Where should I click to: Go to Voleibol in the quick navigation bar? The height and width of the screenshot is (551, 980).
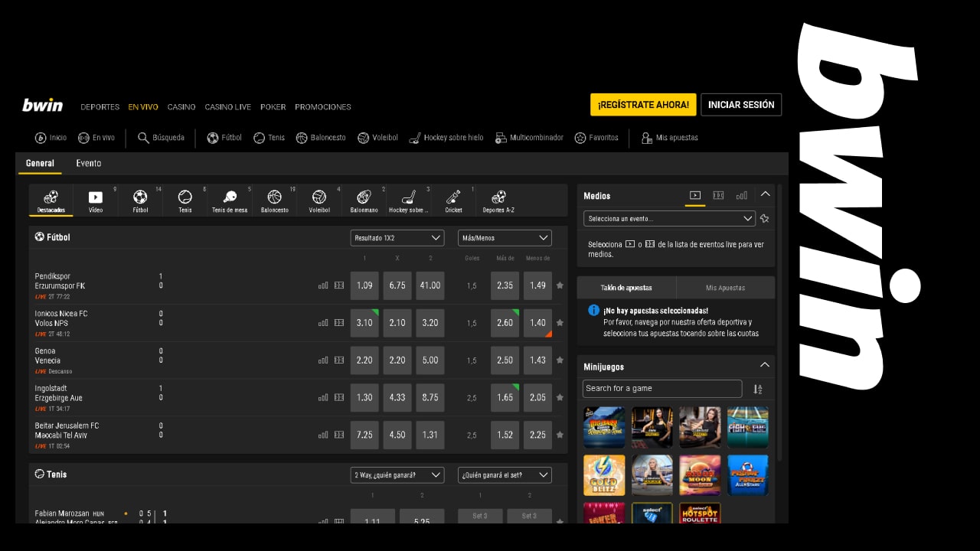pyautogui.click(x=377, y=138)
